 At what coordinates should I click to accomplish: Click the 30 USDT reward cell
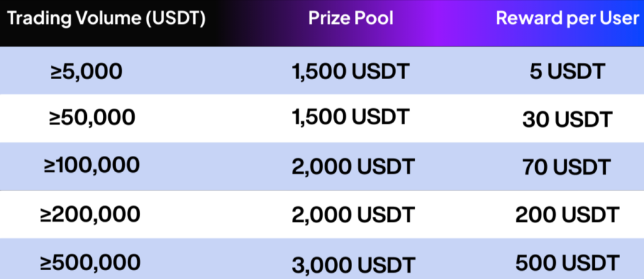[x=567, y=119]
